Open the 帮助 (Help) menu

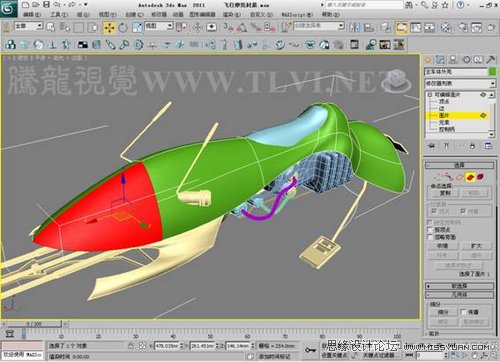click(x=331, y=15)
